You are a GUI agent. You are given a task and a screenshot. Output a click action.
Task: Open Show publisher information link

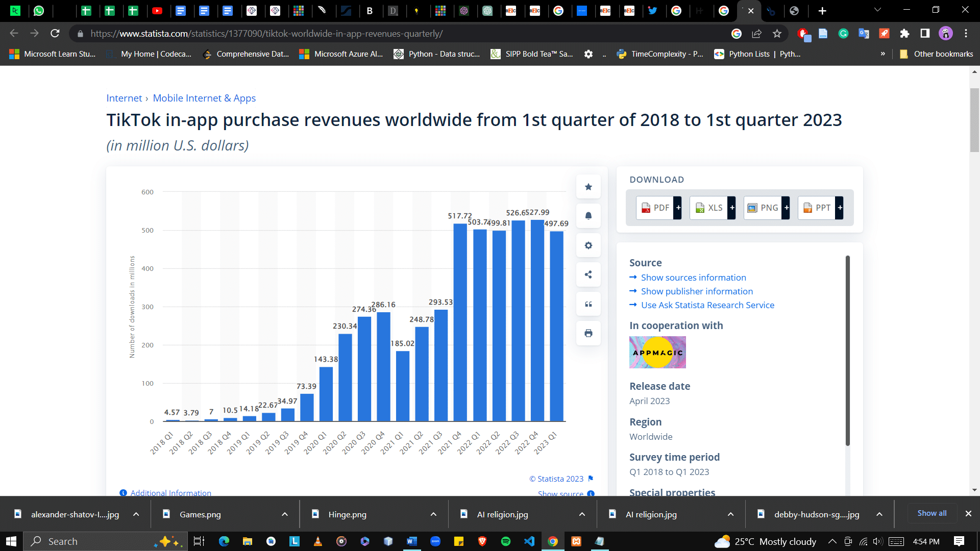(697, 291)
